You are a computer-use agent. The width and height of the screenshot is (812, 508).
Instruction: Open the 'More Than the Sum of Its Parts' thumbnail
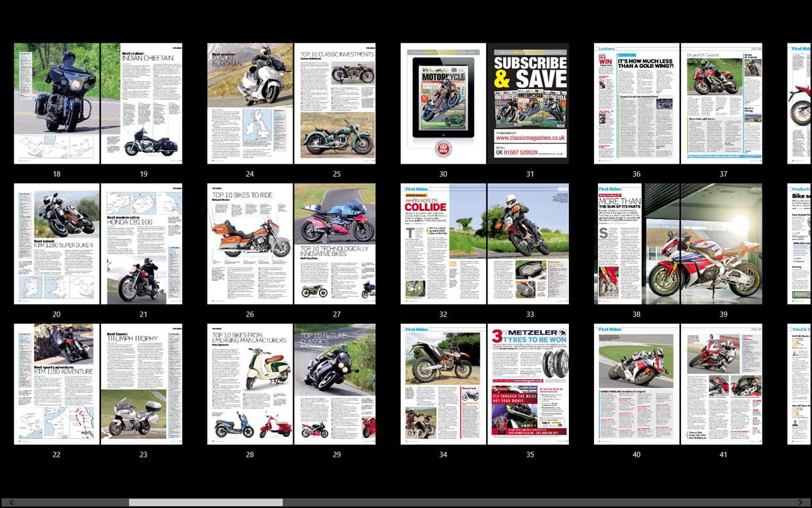coord(637,244)
